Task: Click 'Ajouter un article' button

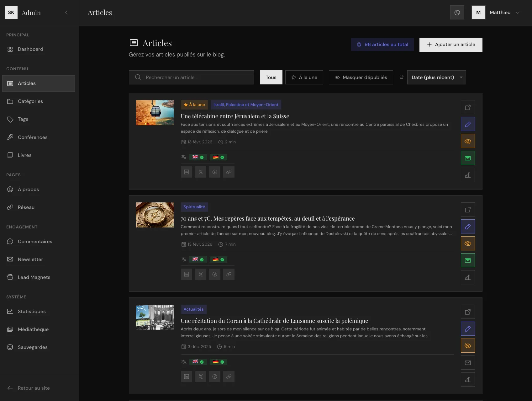Action: 450,45
